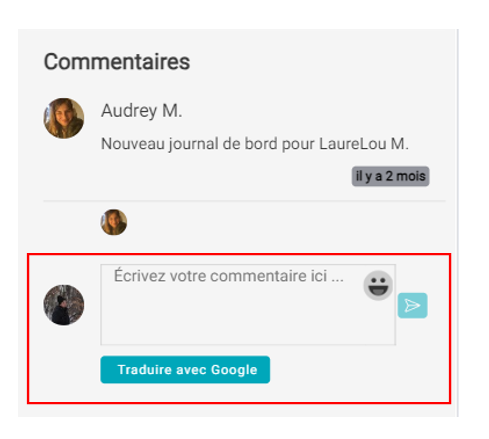Insert an emoji using the grey smiley face
The height and width of the screenshot is (439, 489).
click(378, 285)
